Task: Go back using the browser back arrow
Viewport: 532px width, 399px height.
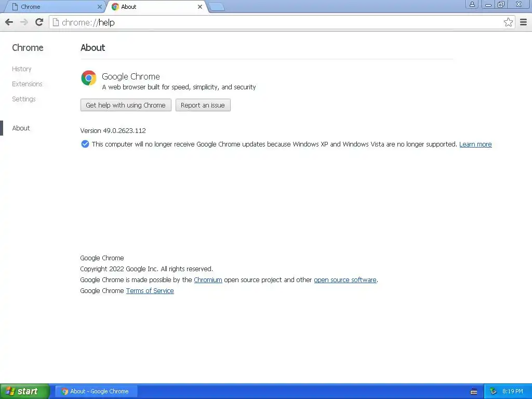Action: coord(9,22)
